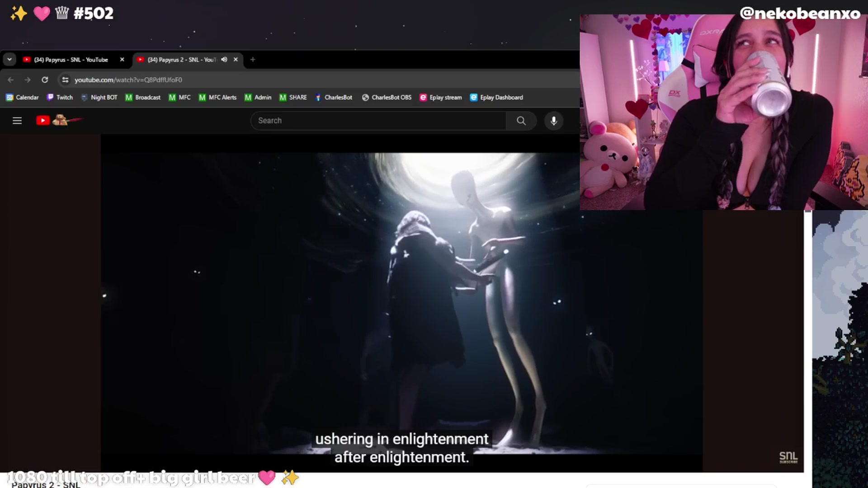
Task: Close the Papyrus - SNL tab
Action: pyautogui.click(x=122, y=60)
